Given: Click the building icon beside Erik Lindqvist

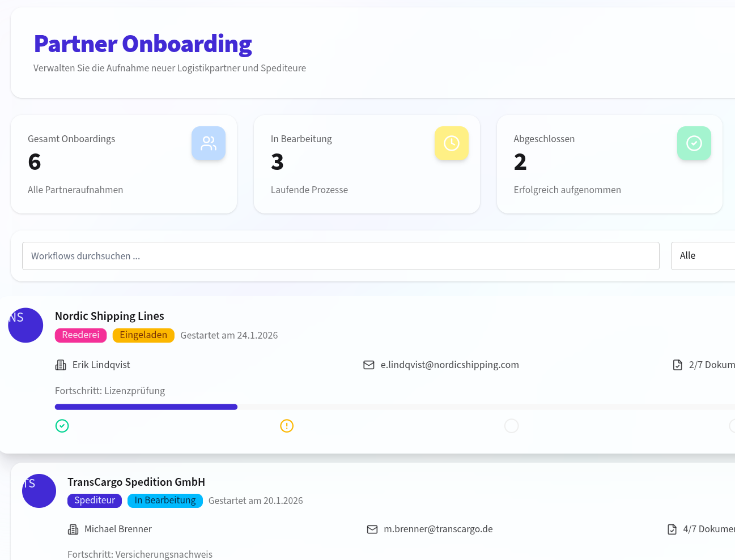Looking at the screenshot, I should 60,365.
